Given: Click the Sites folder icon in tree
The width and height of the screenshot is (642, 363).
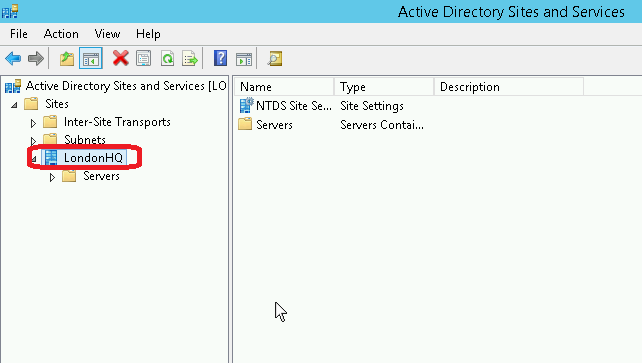Looking at the screenshot, I should coord(31,104).
